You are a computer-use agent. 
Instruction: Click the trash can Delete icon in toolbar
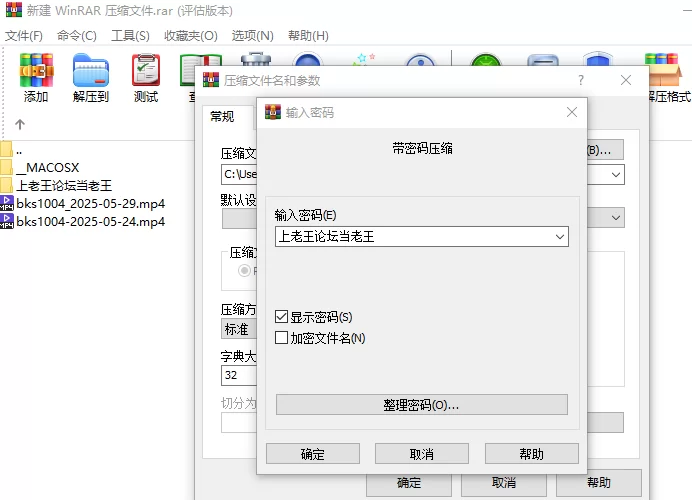click(x=256, y=58)
